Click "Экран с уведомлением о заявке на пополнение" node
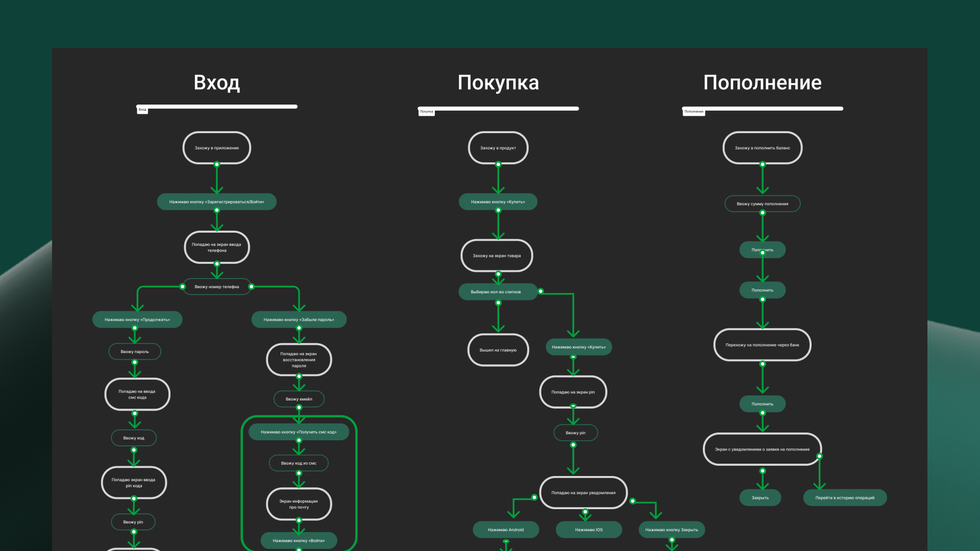Viewport: 980px width, 551px height. (x=763, y=449)
